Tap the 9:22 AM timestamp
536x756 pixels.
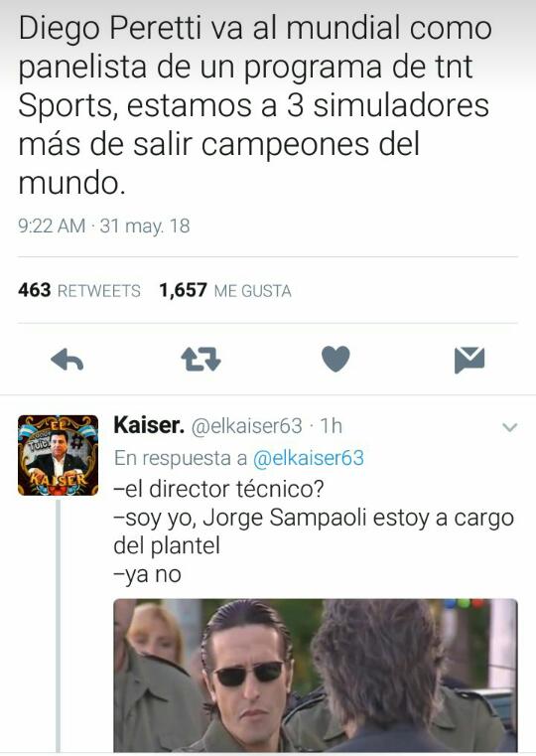52,226
